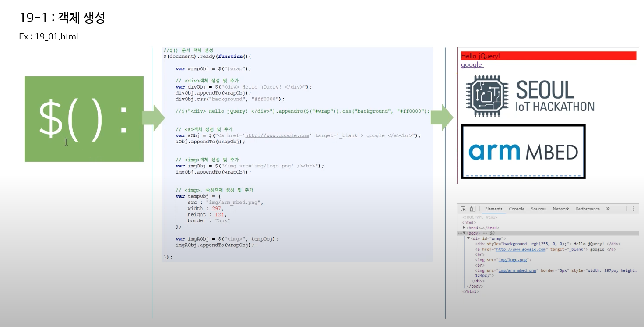Image resolution: width=644 pixels, height=327 pixels.
Task: Select the closing </div> row in DevTools
Action: 478,281
